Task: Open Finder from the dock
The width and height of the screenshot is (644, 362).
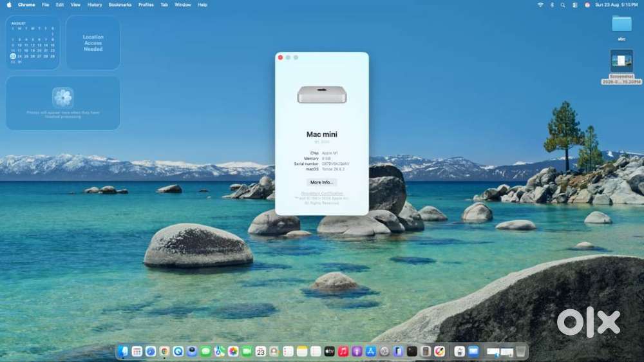Action: click(123, 351)
